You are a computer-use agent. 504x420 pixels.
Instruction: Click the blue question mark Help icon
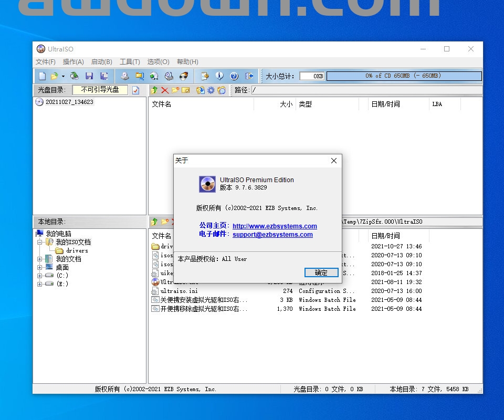point(234,76)
